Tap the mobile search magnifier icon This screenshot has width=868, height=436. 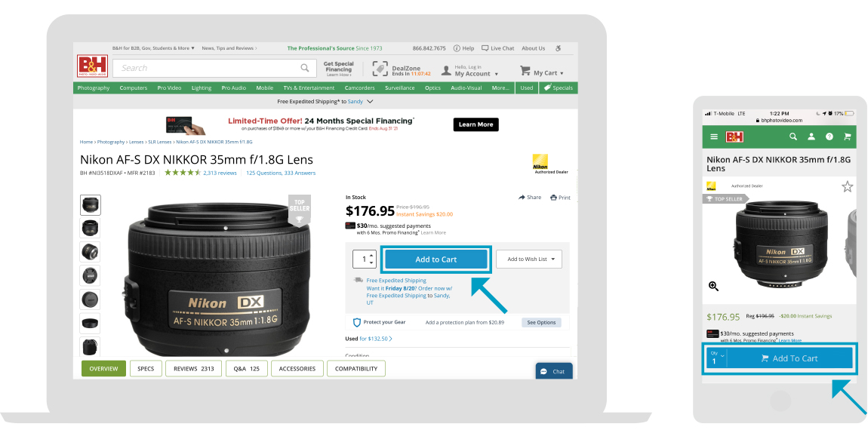coord(793,137)
